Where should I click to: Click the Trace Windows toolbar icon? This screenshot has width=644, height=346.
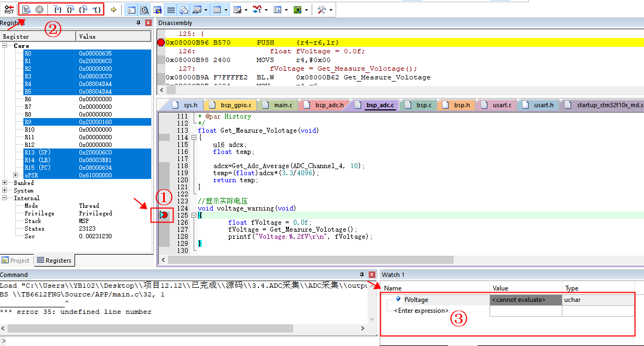(x=277, y=10)
